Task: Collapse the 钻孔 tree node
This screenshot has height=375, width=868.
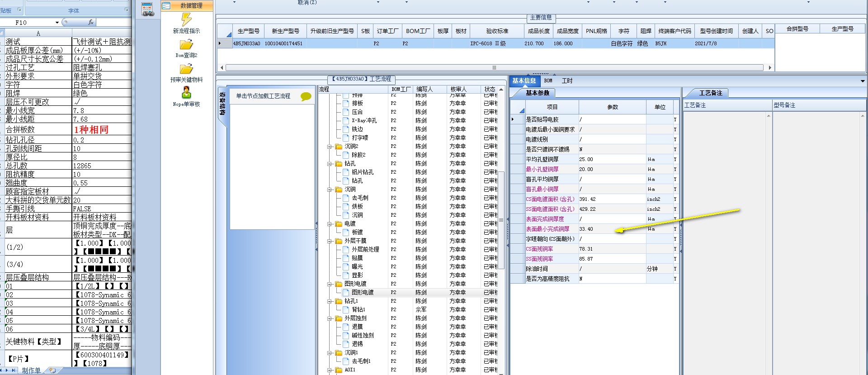Action: (330, 164)
